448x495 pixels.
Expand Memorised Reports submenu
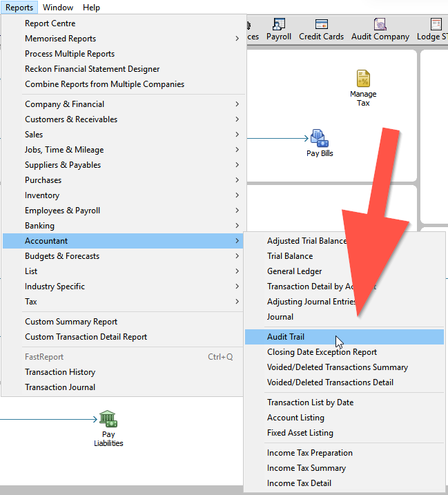click(x=123, y=39)
